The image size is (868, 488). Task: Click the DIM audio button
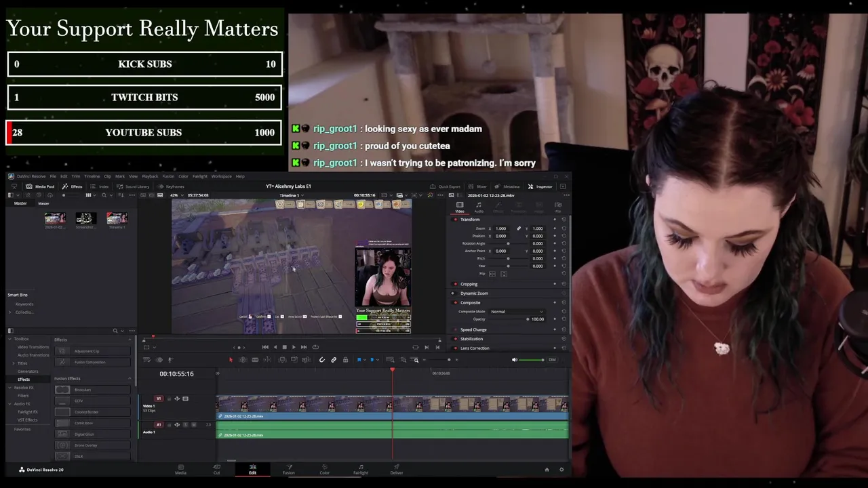tap(552, 360)
